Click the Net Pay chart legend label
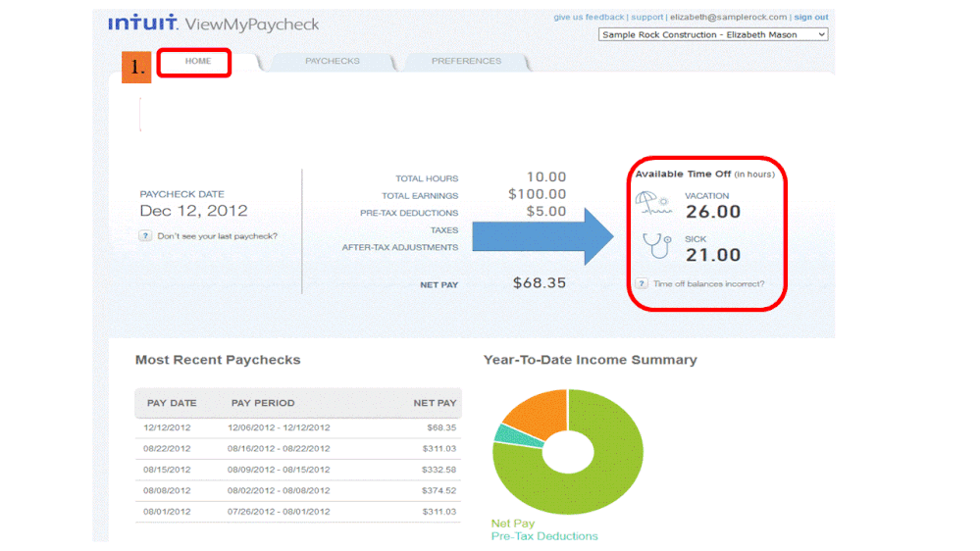This screenshot has height=551, width=980. click(x=512, y=524)
